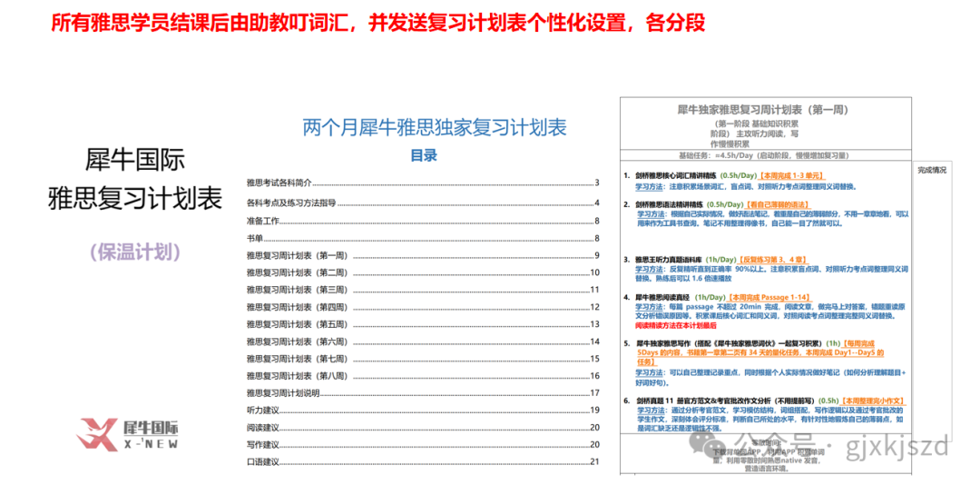Click the orange 【反复练习第3、4章】 tag

[773, 259]
